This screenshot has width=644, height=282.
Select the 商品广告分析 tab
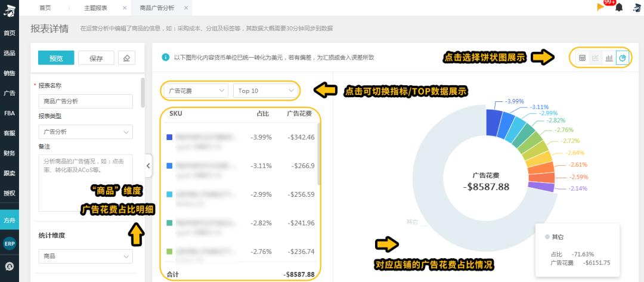tap(157, 8)
